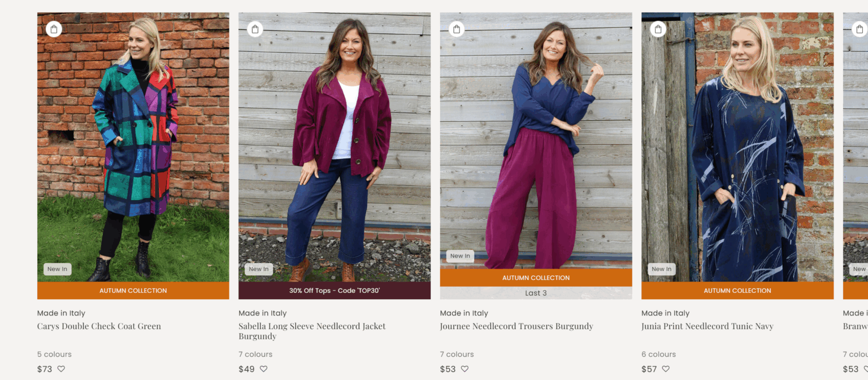Favorite the Carys Double Check Coat with the heart
Viewport: 868px width, 380px height.
(x=61, y=369)
